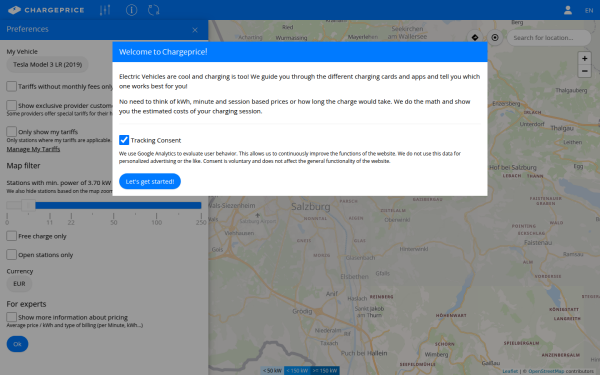Click the Salzburg label on map
600x375 pixels.
(x=310, y=207)
